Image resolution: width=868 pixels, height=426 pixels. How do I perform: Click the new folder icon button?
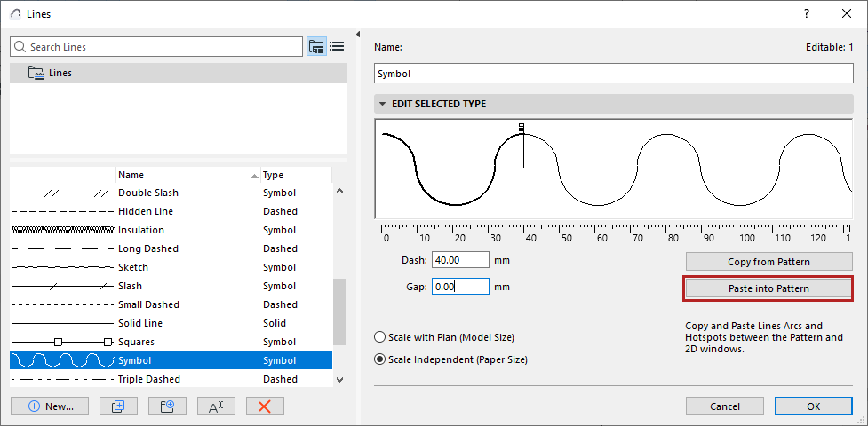pos(166,406)
